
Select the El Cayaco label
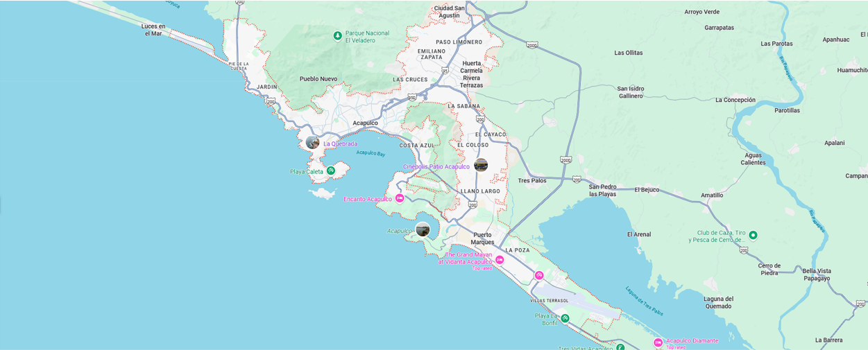point(491,134)
